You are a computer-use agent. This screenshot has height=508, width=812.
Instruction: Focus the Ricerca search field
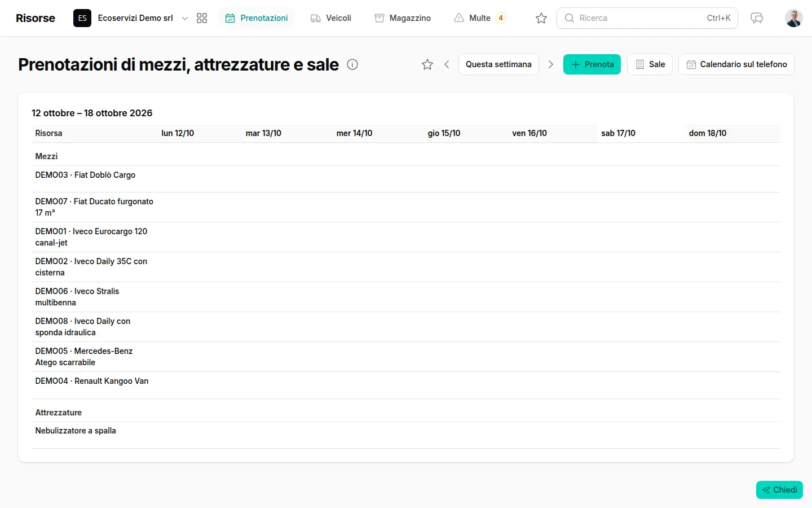(x=647, y=18)
